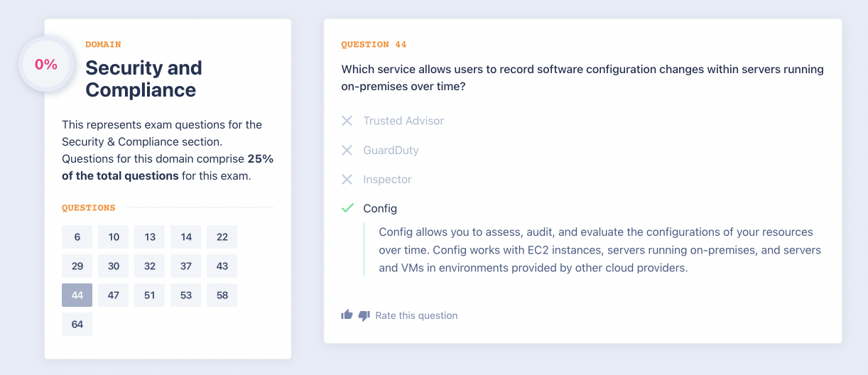Click the 0% score circle
Screen dimensions: 868x375
46,64
